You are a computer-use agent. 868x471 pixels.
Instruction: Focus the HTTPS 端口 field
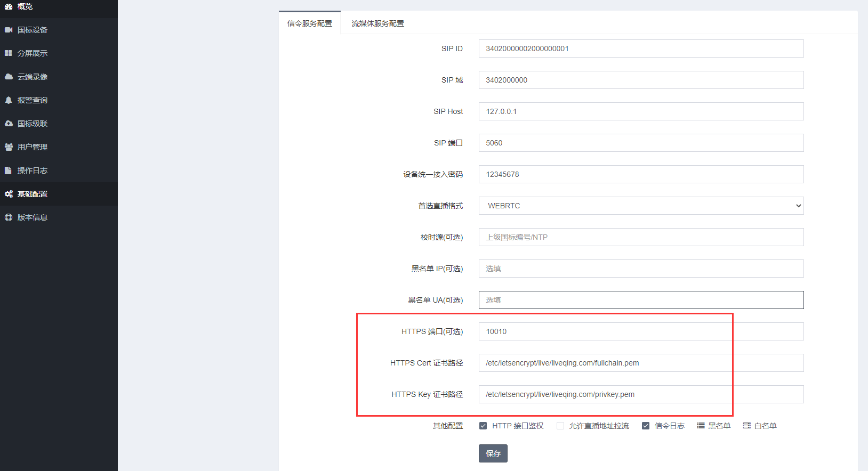[641, 331]
